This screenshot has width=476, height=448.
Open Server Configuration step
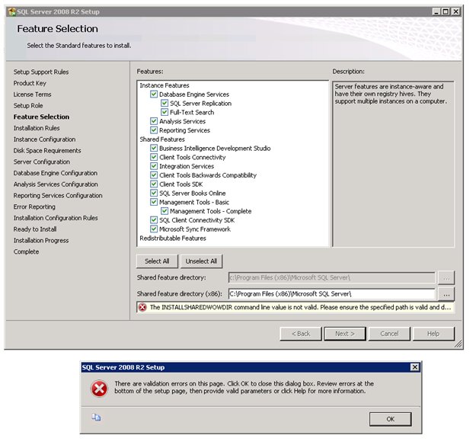coord(42,162)
